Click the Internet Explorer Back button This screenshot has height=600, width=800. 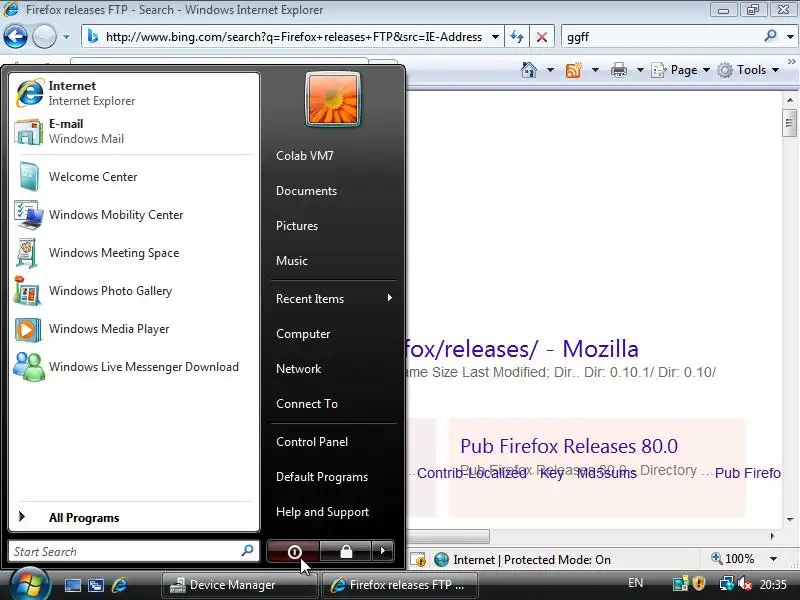click(x=15, y=37)
